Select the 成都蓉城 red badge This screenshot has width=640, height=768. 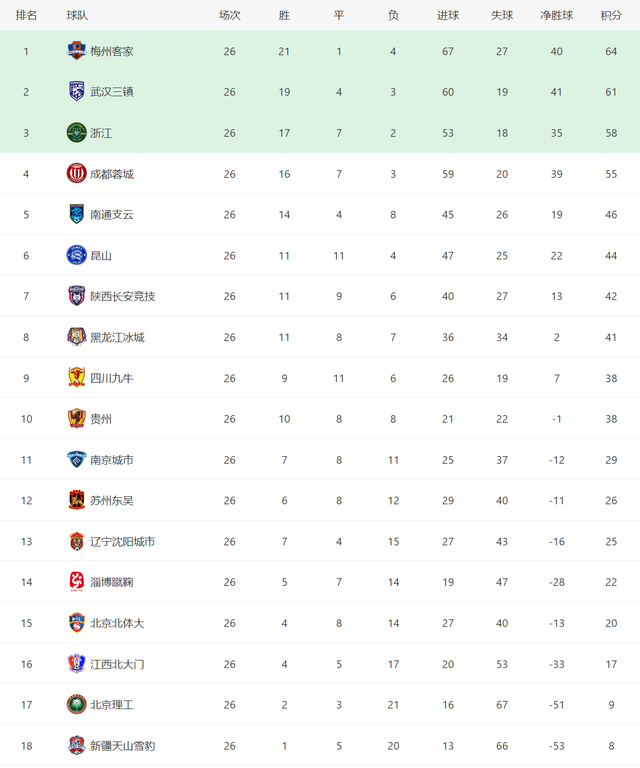pyautogui.click(x=76, y=173)
